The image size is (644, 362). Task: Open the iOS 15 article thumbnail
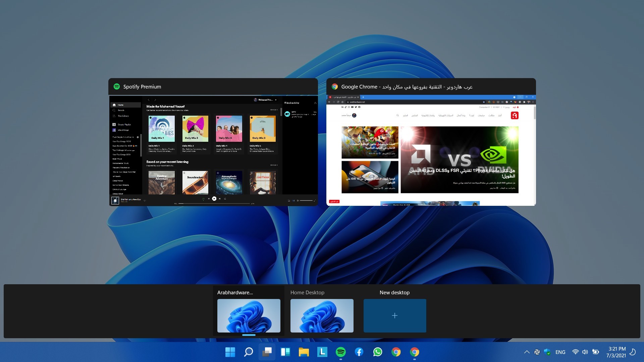[x=370, y=177]
